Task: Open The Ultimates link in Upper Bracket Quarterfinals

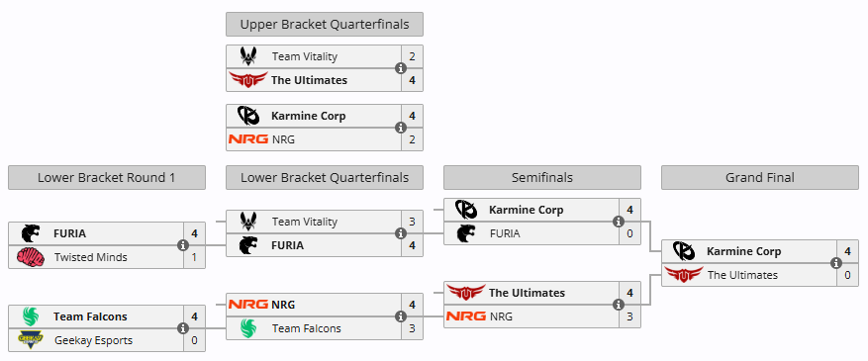Action: pyautogui.click(x=309, y=80)
